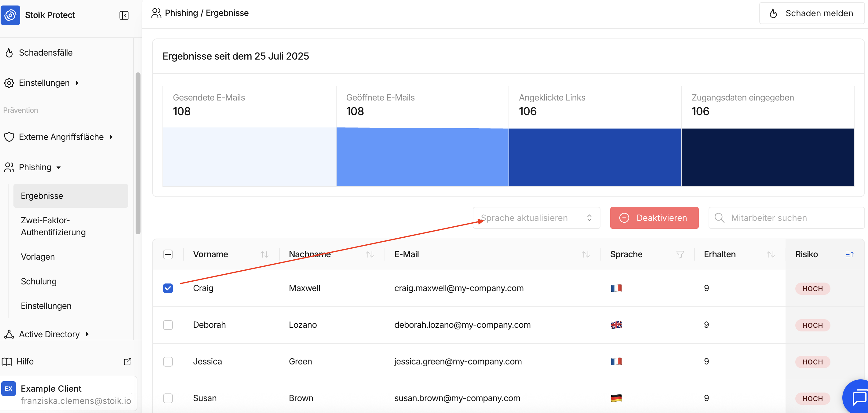Expand the Externe Angriffsfläche menu
This screenshot has width=868, height=413.
(x=61, y=137)
